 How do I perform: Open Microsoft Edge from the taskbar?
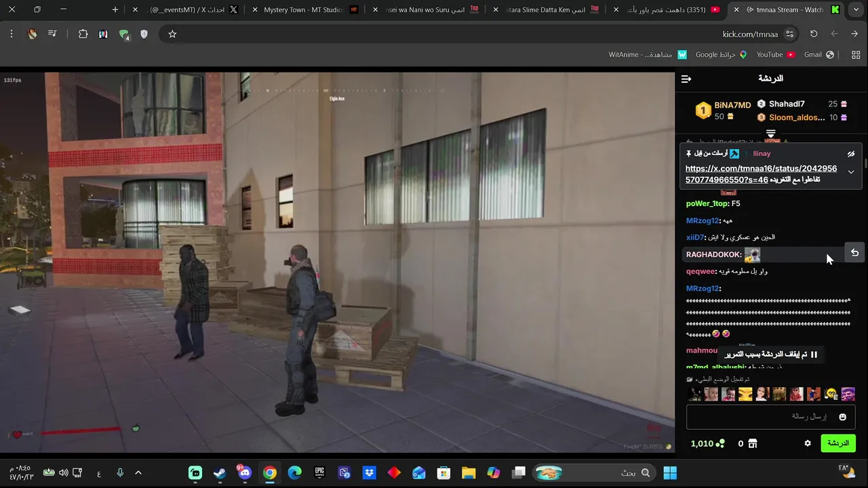tap(294, 472)
